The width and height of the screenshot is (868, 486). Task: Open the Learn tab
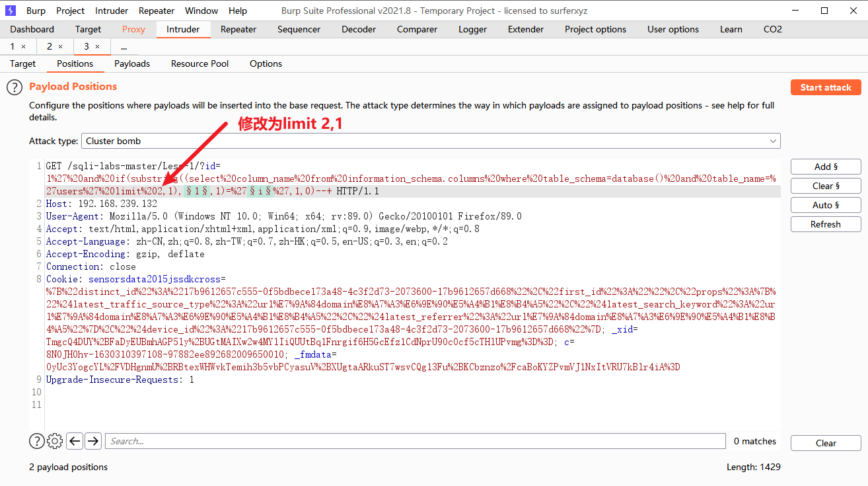[731, 29]
